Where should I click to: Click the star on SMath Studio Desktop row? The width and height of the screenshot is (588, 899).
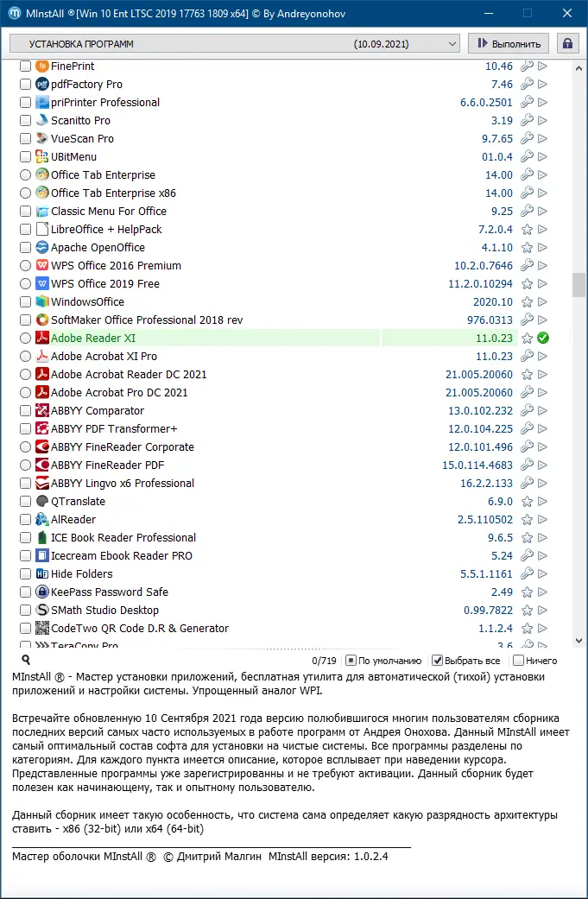[527, 610]
